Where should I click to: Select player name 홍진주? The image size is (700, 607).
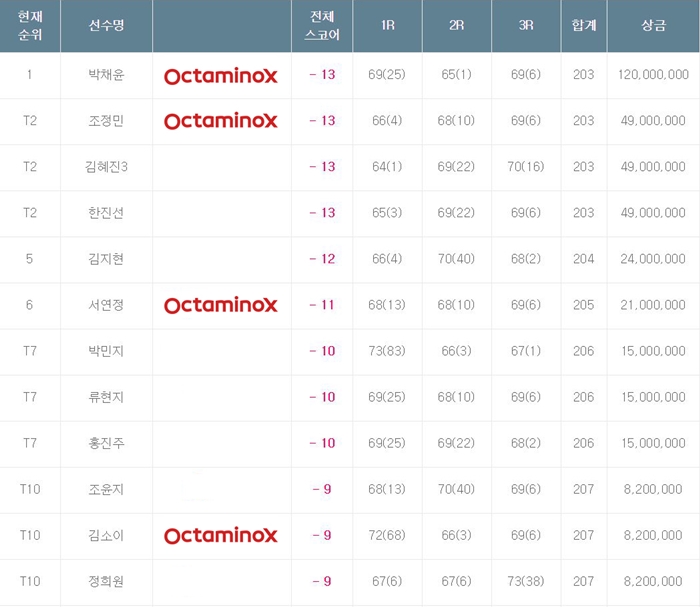pyautogui.click(x=106, y=443)
